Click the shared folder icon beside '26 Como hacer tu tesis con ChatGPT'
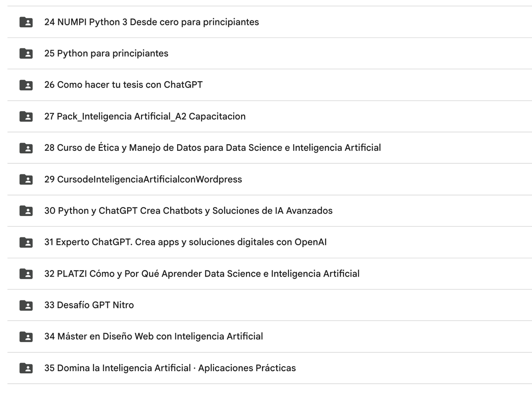The width and height of the screenshot is (532, 405). click(26, 85)
